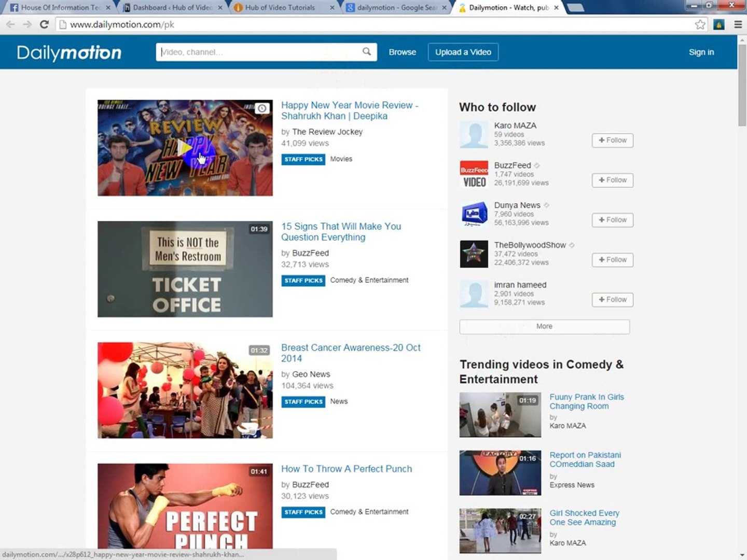Click the Movies category link
This screenshot has width=747, height=560.
pos(341,159)
